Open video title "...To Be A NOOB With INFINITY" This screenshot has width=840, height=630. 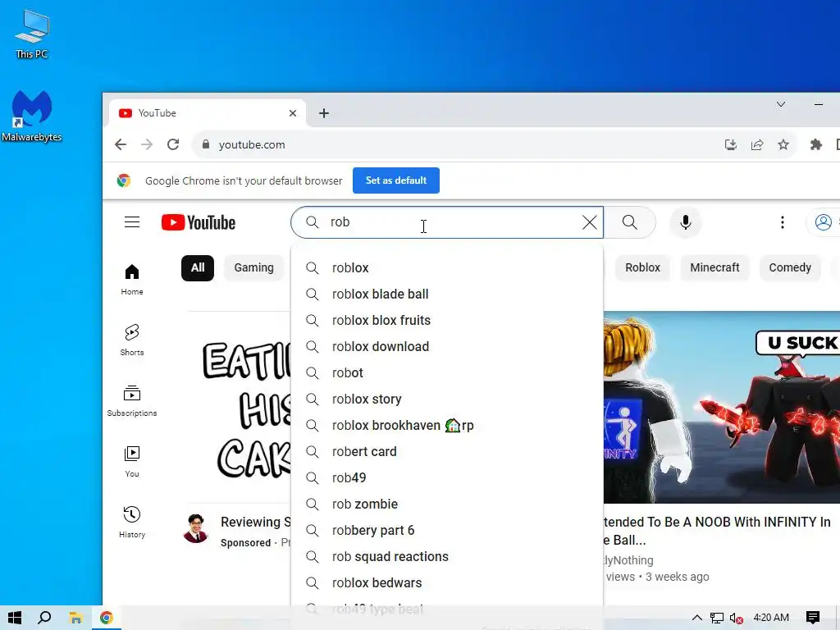(717, 531)
